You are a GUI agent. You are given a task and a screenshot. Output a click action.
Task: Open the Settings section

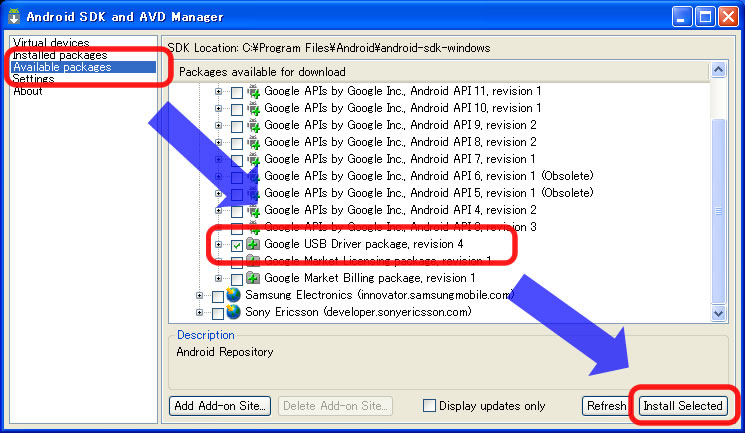coord(33,79)
